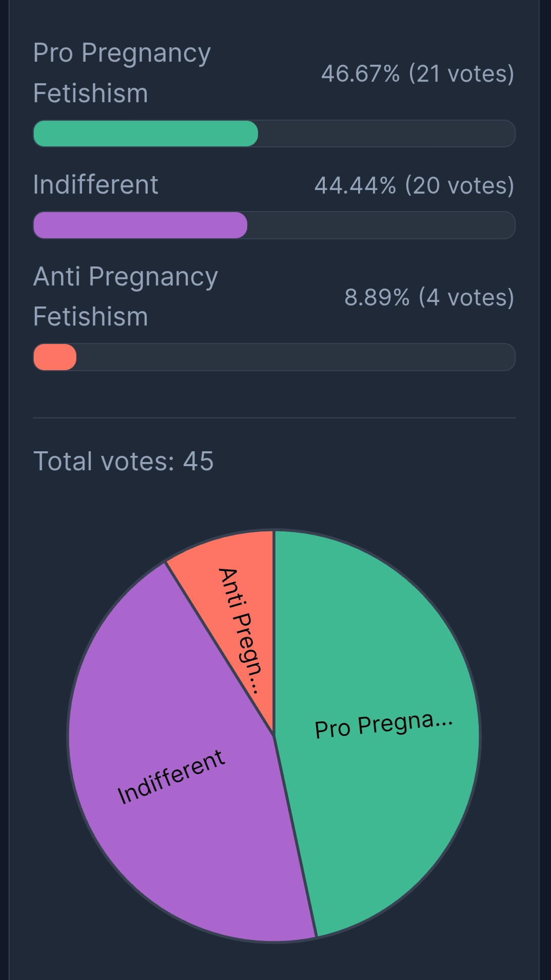Viewport: 551px width, 980px height.
Task: Click the empty track of the Anti Pregnancy bar
Action: pos(296,357)
